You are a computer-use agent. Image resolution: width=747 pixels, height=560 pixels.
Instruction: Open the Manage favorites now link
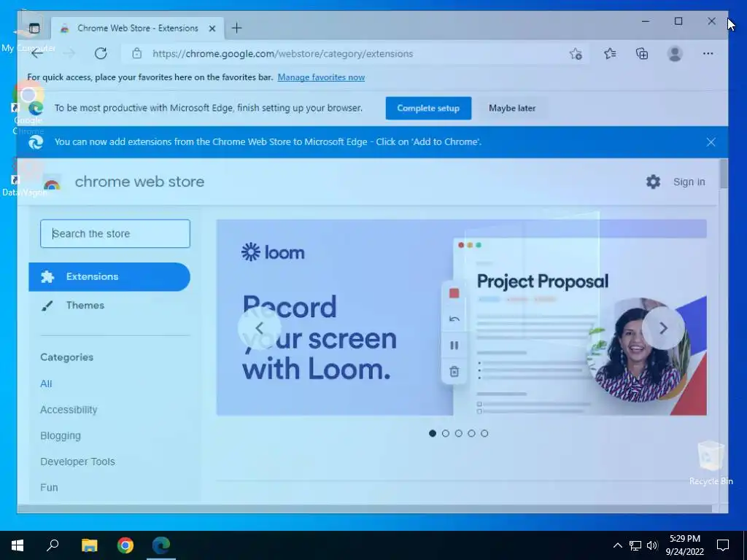coord(321,77)
